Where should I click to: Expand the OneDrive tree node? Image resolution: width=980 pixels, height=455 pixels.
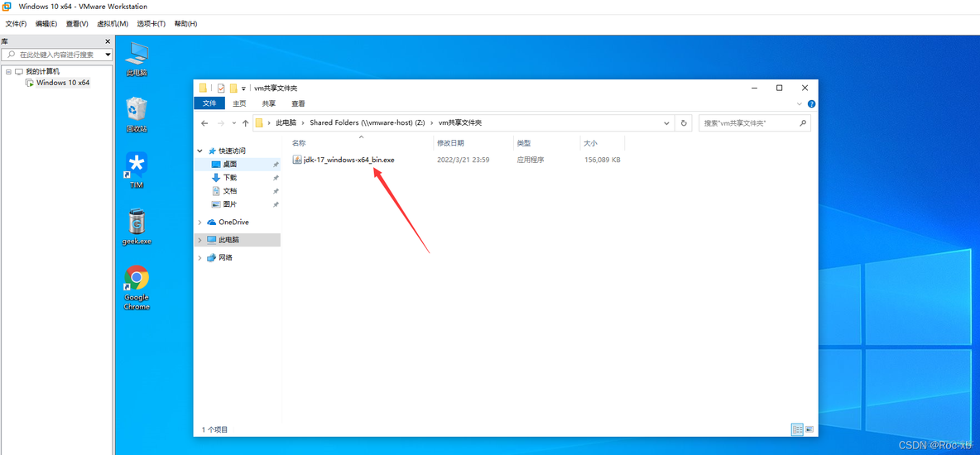(200, 223)
